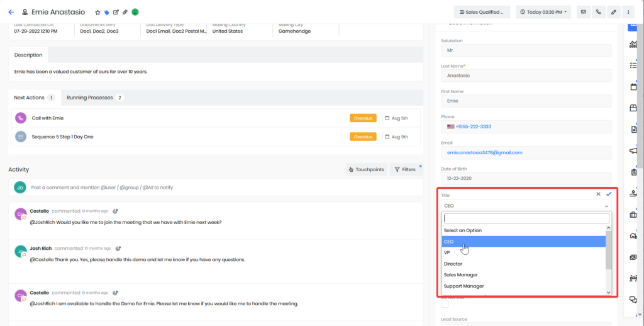Click the back arrow beside Ernie Anastasio
Screen dimensions: 644x326
11,12
